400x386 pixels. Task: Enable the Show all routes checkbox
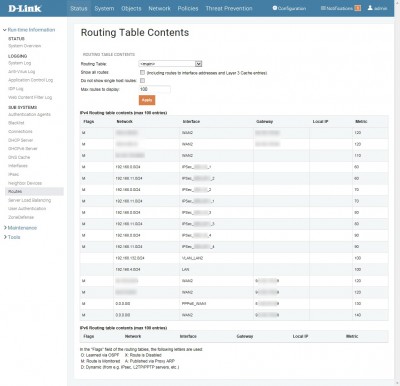(x=142, y=72)
